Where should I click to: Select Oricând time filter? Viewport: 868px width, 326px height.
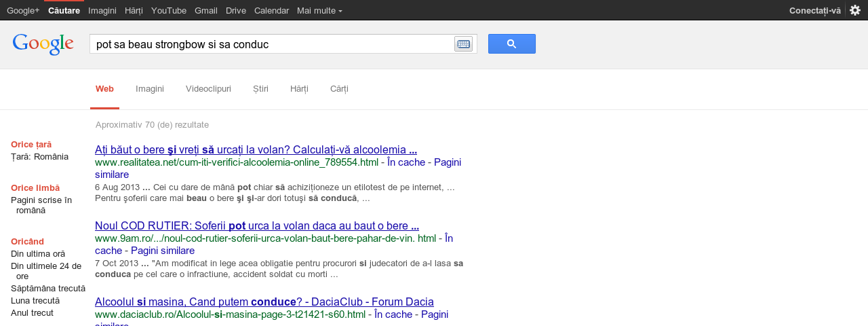coord(27,241)
